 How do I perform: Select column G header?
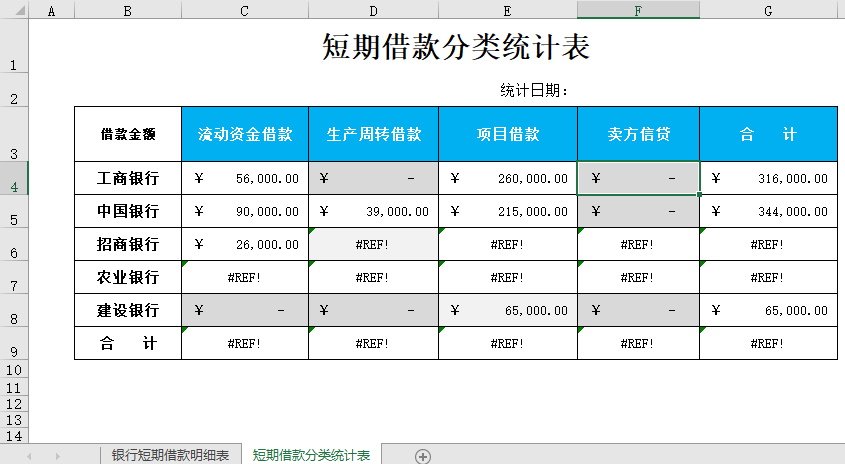point(768,10)
